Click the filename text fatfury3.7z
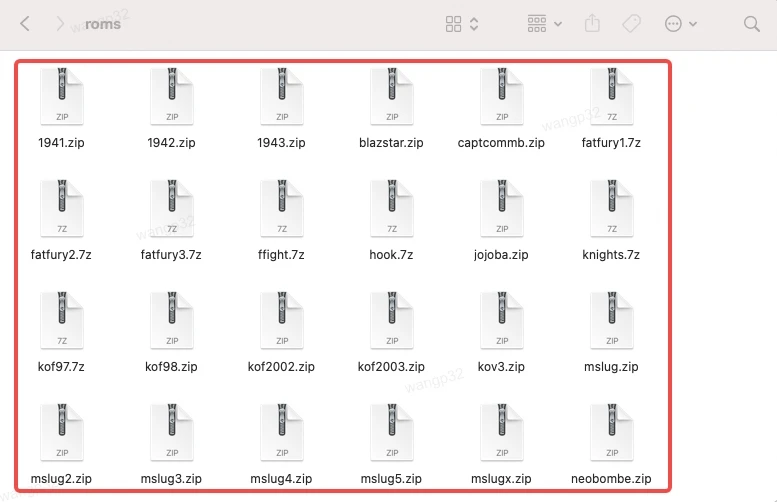Image resolution: width=777 pixels, height=502 pixels. point(171,255)
